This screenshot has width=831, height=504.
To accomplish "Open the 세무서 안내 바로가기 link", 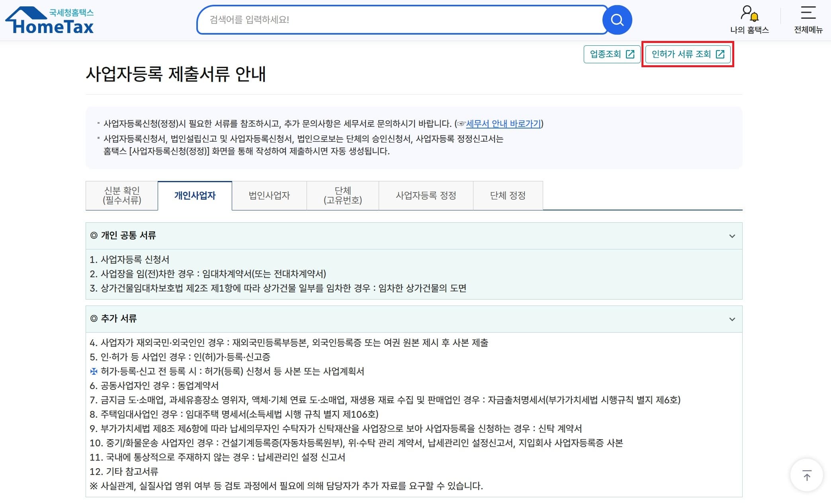I will pos(503,124).
